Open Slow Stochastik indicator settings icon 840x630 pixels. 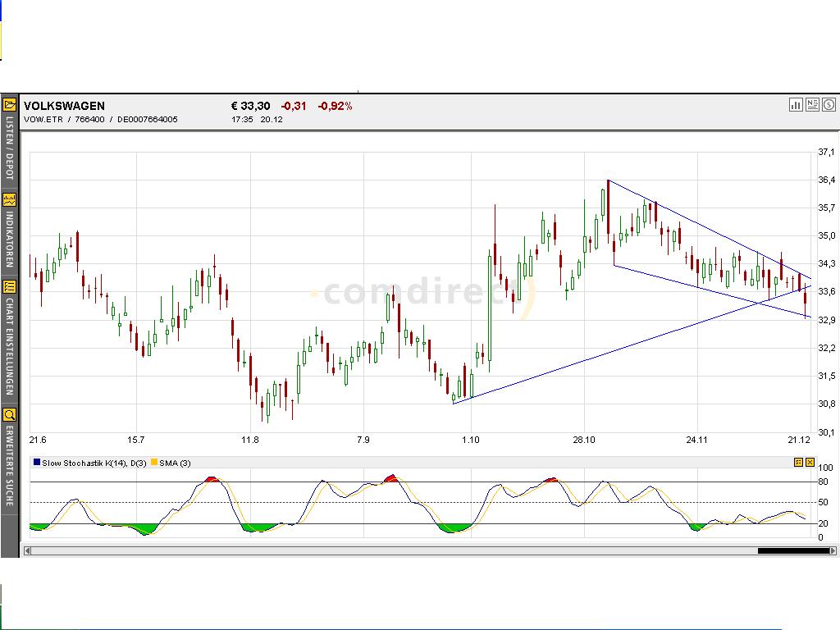[798, 463]
